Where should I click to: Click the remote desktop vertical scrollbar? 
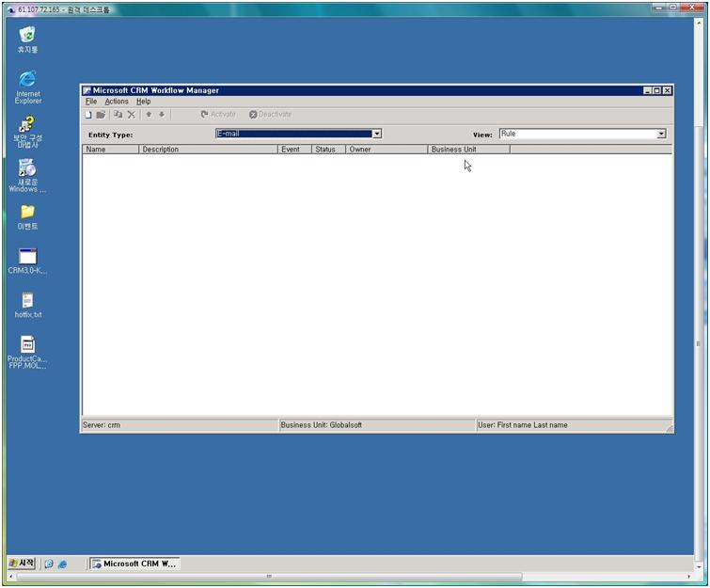(x=699, y=343)
